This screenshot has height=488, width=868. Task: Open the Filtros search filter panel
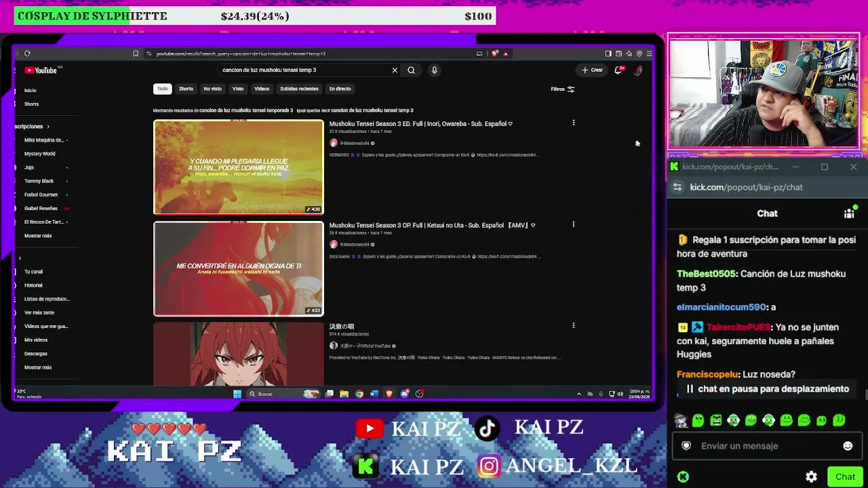point(562,89)
